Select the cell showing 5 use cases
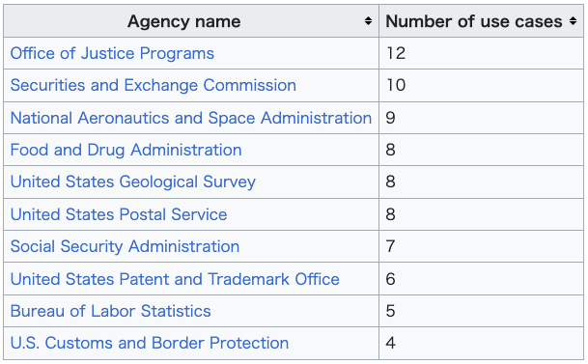This screenshot has width=588, height=364. point(481,311)
